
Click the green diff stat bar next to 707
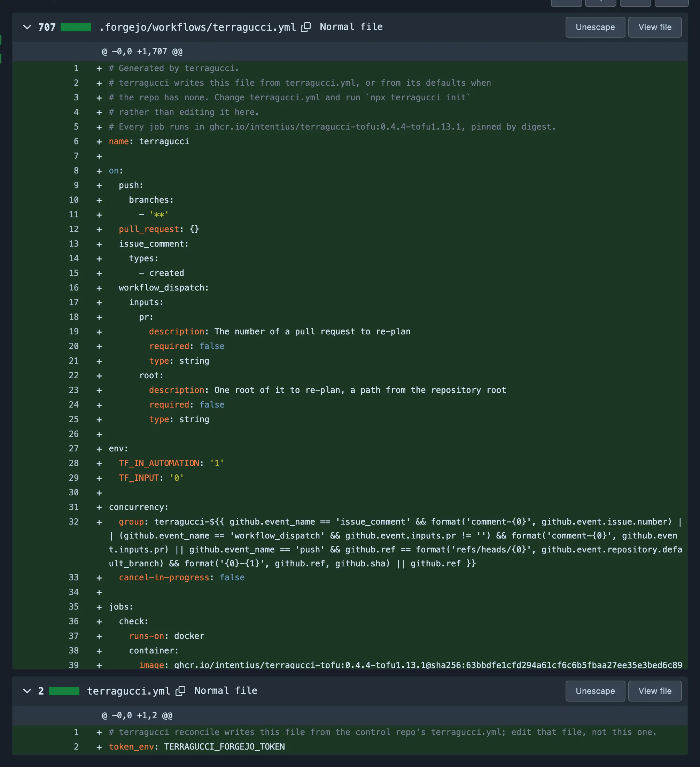76,27
